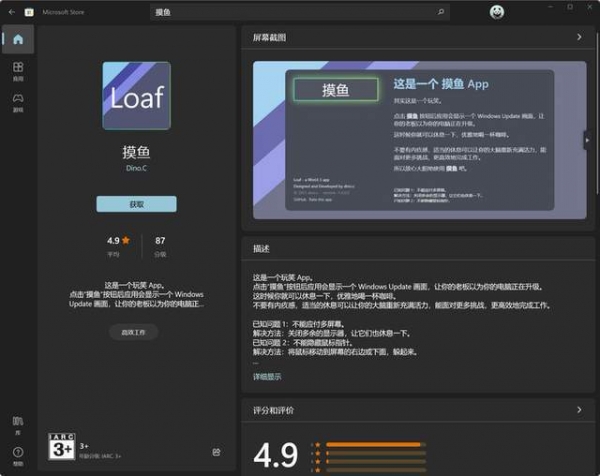Click 详细显示 to show full description

[267, 377]
